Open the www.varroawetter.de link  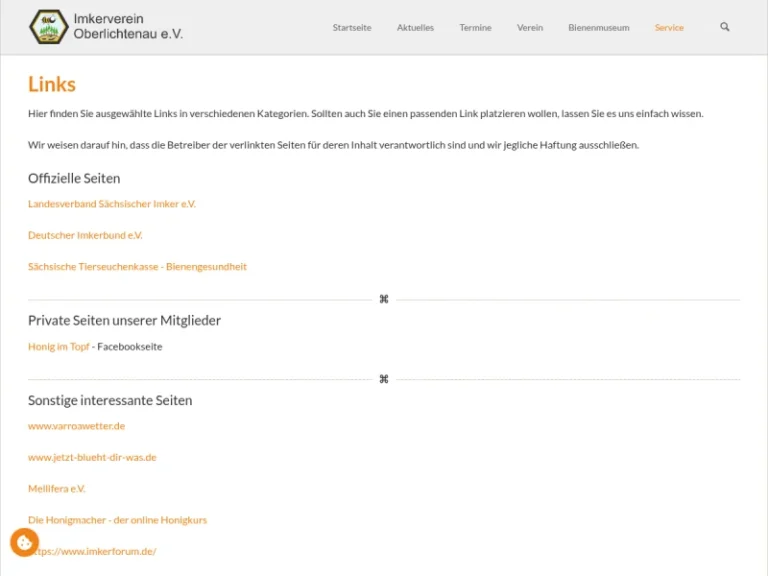point(76,426)
